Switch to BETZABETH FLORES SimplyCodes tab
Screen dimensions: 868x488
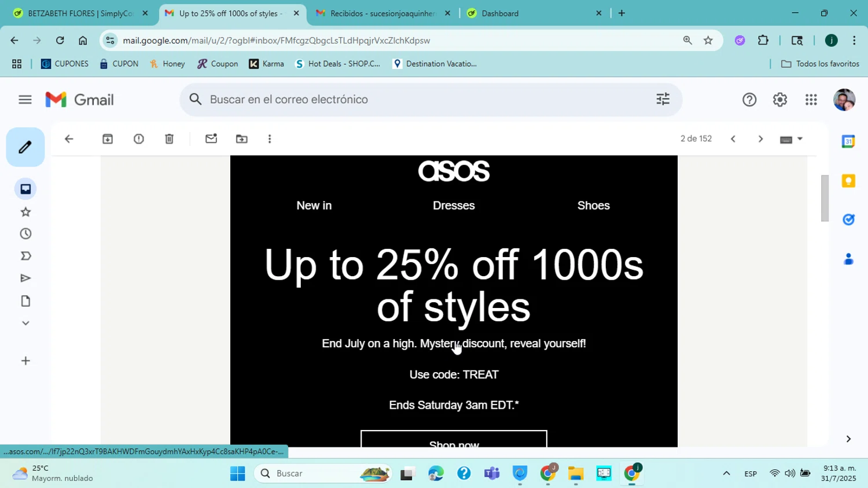tap(81, 13)
